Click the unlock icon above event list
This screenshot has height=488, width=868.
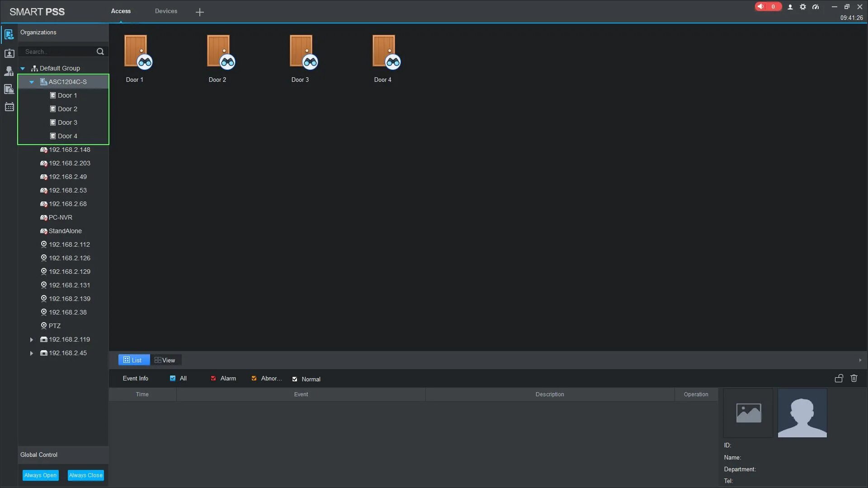(839, 378)
